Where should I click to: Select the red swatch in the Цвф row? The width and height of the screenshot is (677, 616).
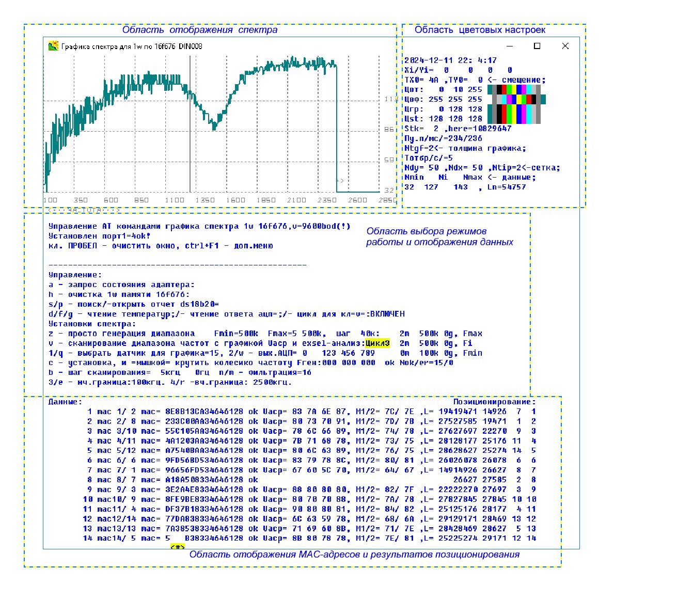click(529, 99)
